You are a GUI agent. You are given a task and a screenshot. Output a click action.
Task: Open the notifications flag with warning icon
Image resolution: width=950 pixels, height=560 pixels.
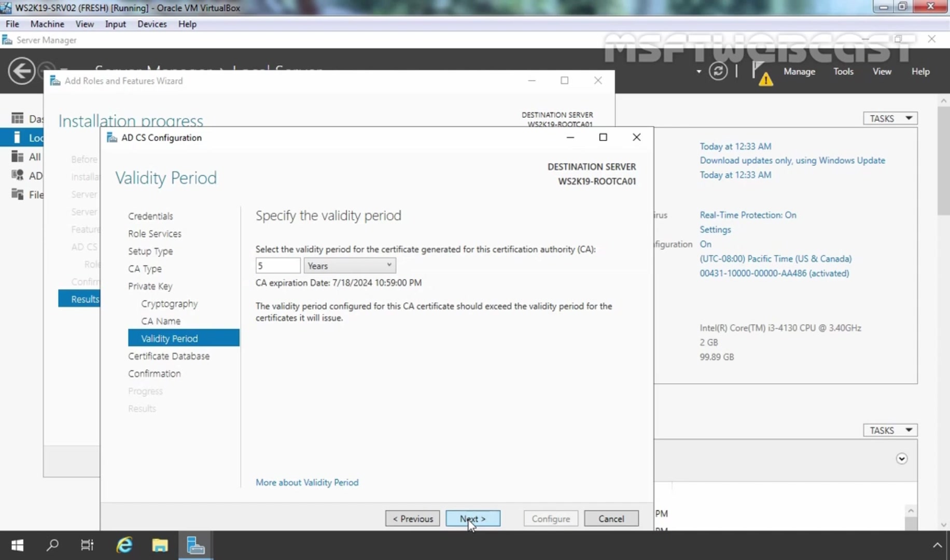(762, 73)
